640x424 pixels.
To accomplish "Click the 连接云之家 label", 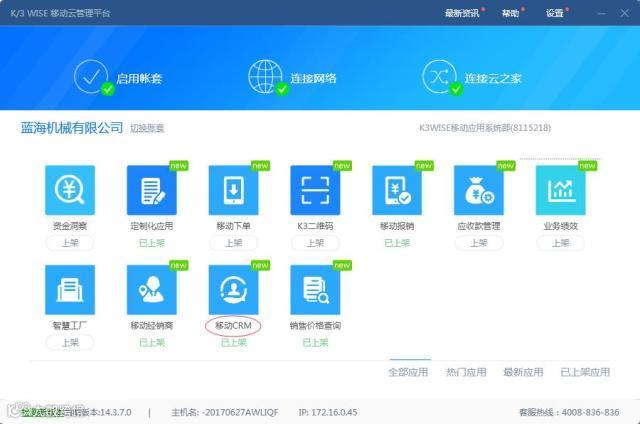I will click(493, 78).
